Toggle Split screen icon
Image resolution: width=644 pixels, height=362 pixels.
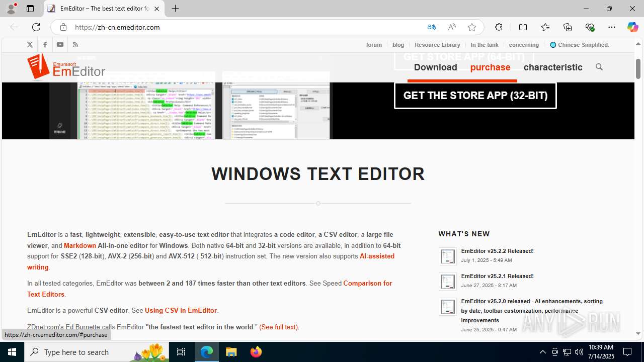point(523,27)
